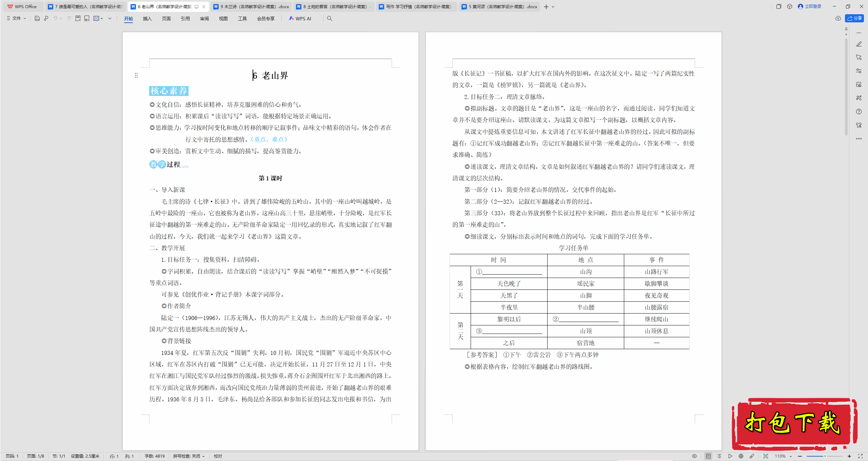
Task: Expand the striped icon dropdown arrow
Action: (102, 19)
